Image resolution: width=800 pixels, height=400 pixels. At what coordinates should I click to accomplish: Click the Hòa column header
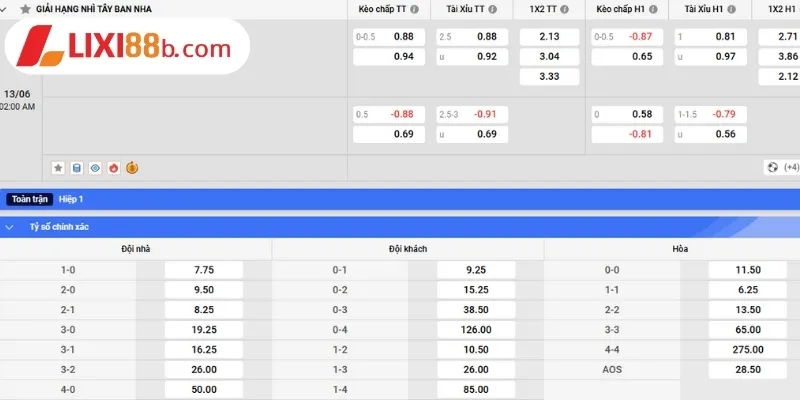coord(680,249)
